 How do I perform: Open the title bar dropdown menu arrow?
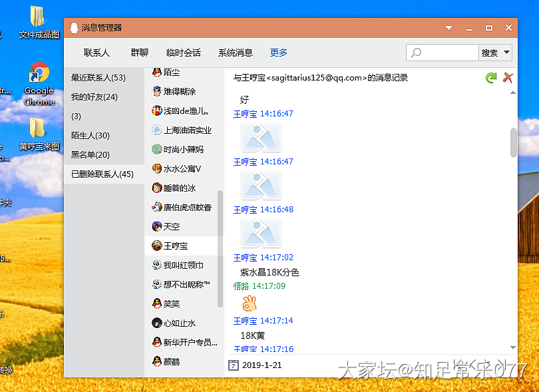[449, 28]
